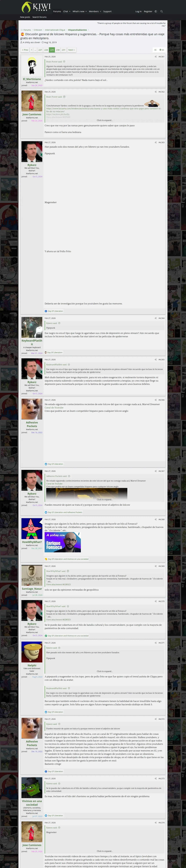Image resolution: width=186 pixels, height=868 pixels.
Task: Open Nelphi user profile name
Action: [x=32, y=665]
